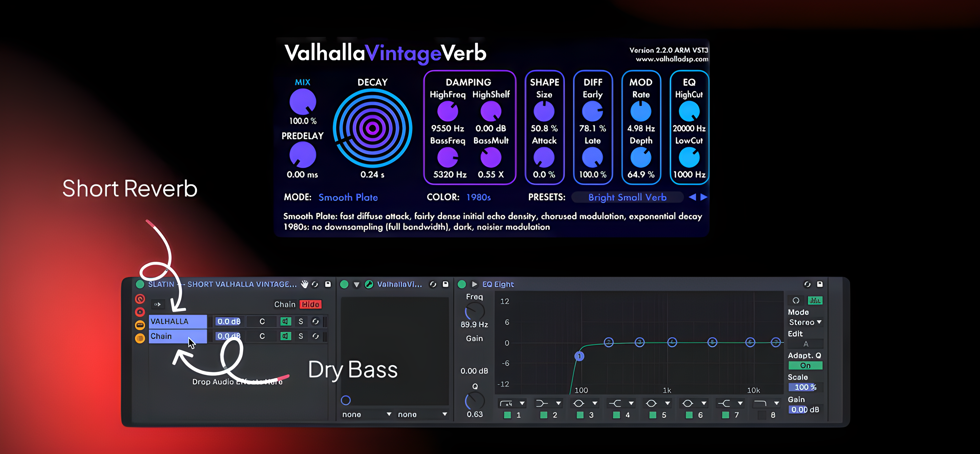The height and width of the screenshot is (454, 980).
Task: Click the EQ Eight Q knob
Action: 474,401
